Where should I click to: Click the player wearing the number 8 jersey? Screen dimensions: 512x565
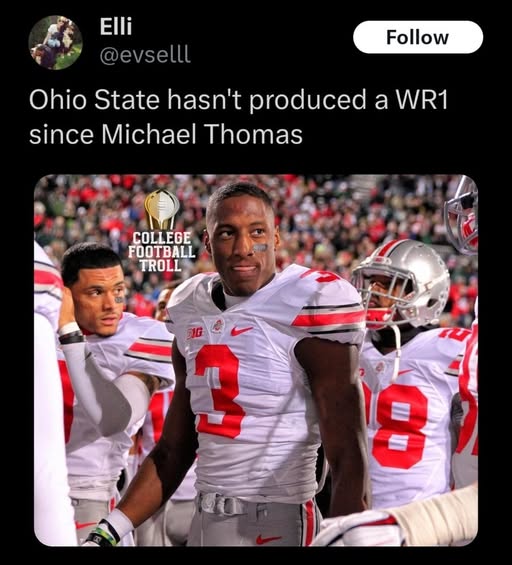407,396
